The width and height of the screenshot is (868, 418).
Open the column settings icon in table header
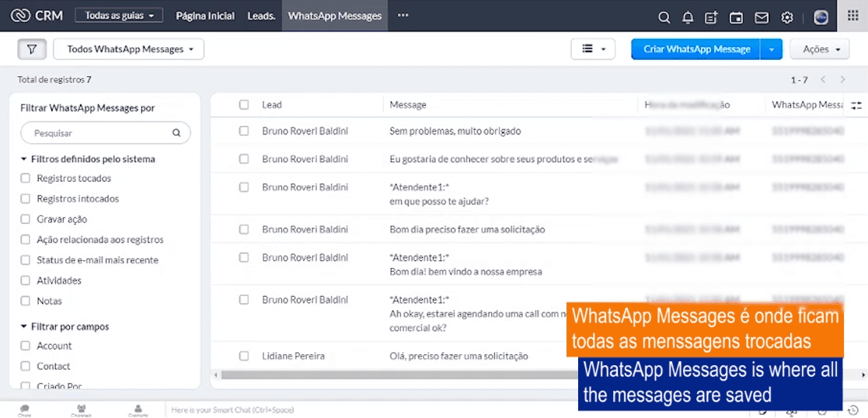click(x=856, y=105)
